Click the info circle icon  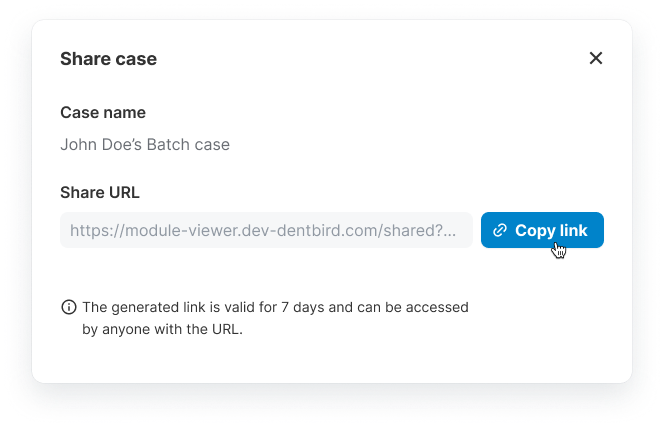pos(69,307)
